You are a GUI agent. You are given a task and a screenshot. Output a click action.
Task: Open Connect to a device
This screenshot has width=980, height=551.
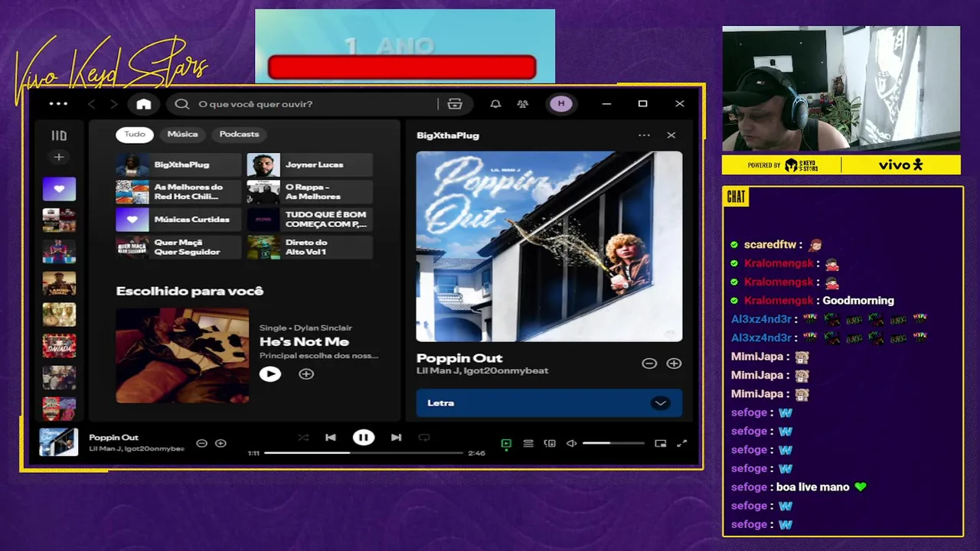click(550, 443)
